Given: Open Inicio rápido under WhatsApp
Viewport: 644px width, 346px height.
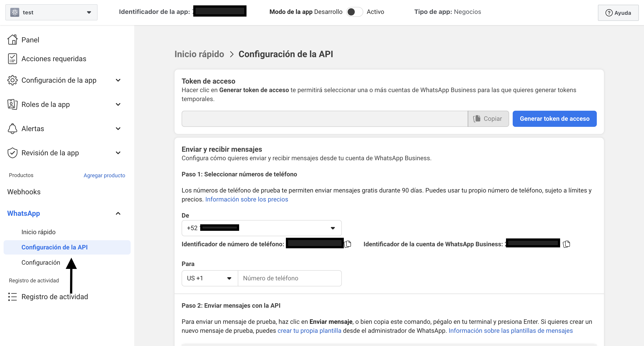Looking at the screenshot, I should tap(38, 232).
